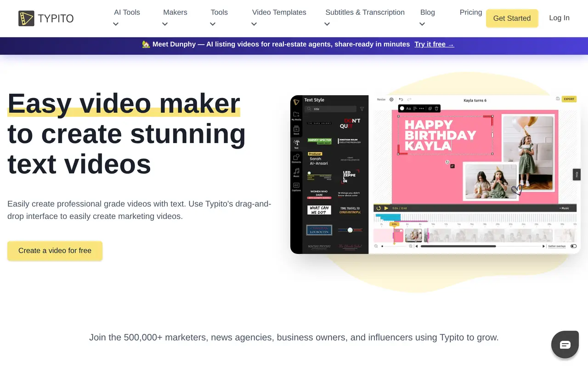The height and width of the screenshot is (368, 588).
Task: Open the three-dots more options in text toolbar
Action: [x=422, y=109]
